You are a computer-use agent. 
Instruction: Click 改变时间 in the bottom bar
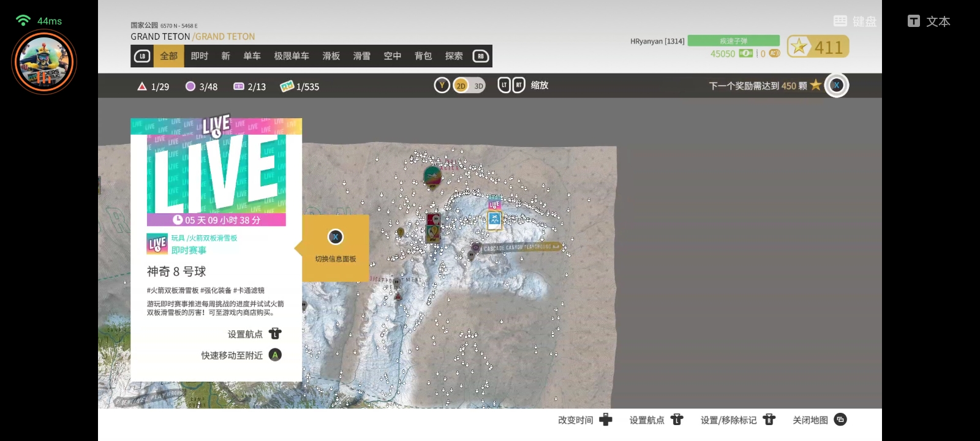coord(585,420)
